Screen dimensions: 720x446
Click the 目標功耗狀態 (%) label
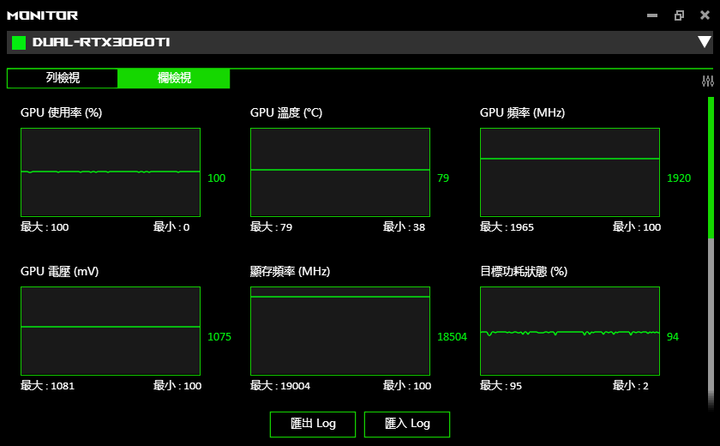click(523, 271)
